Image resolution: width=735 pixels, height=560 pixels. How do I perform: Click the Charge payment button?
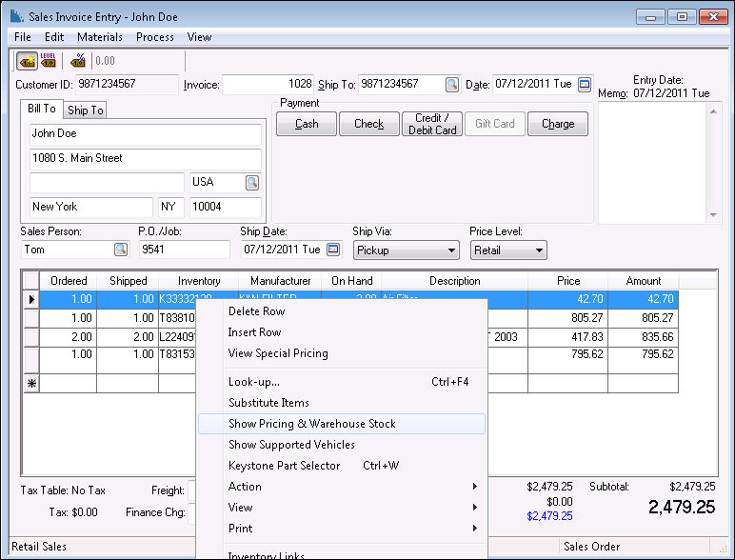[558, 124]
